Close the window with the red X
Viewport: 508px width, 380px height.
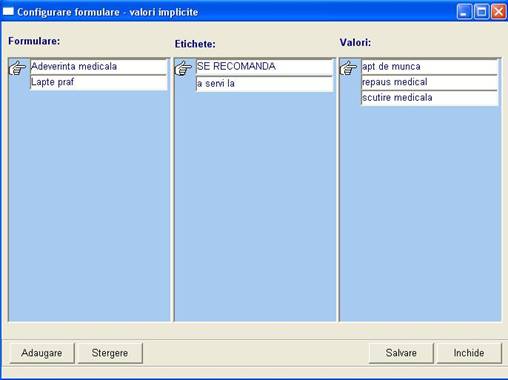pyautogui.click(x=499, y=12)
